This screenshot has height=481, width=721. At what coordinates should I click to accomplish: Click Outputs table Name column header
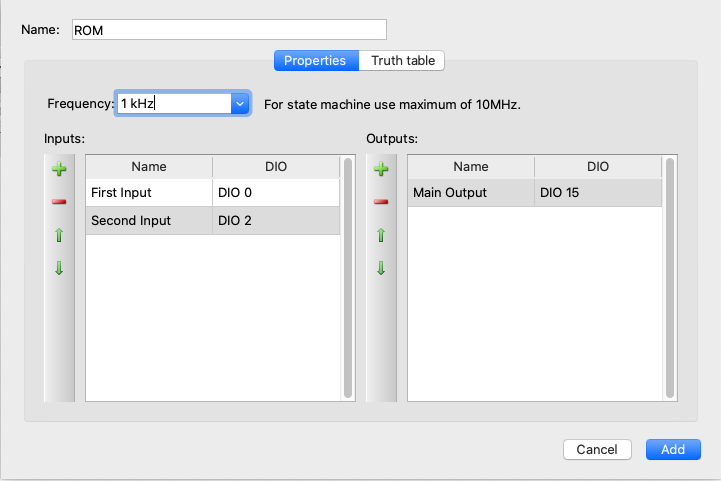471,166
